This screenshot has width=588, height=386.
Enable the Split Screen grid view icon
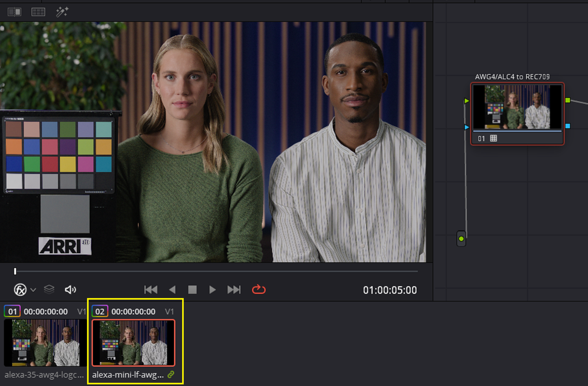pos(38,12)
